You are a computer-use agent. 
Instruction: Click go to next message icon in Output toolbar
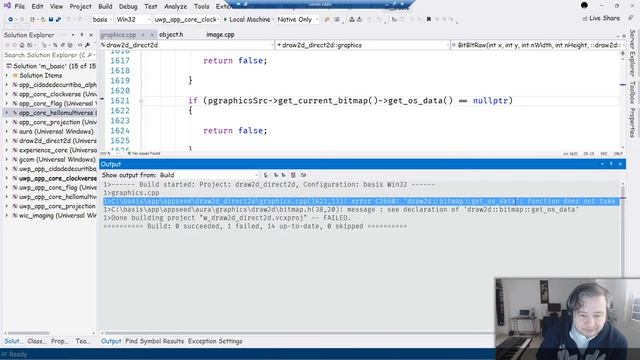point(283,175)
